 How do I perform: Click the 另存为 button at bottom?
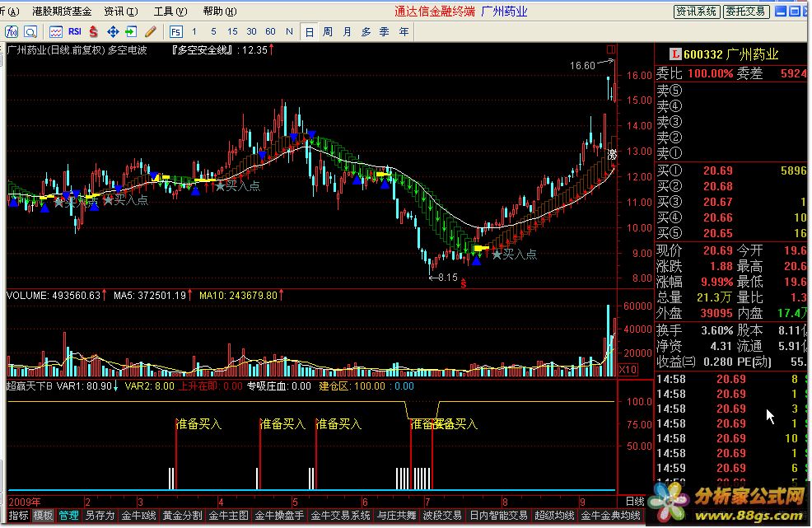pos(100,516)
